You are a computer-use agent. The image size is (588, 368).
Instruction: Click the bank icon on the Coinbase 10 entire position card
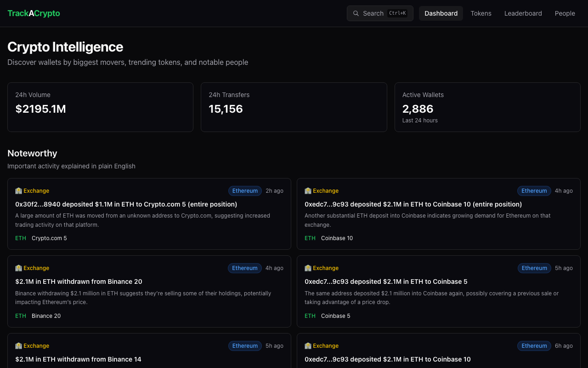(x=308, y=191)
